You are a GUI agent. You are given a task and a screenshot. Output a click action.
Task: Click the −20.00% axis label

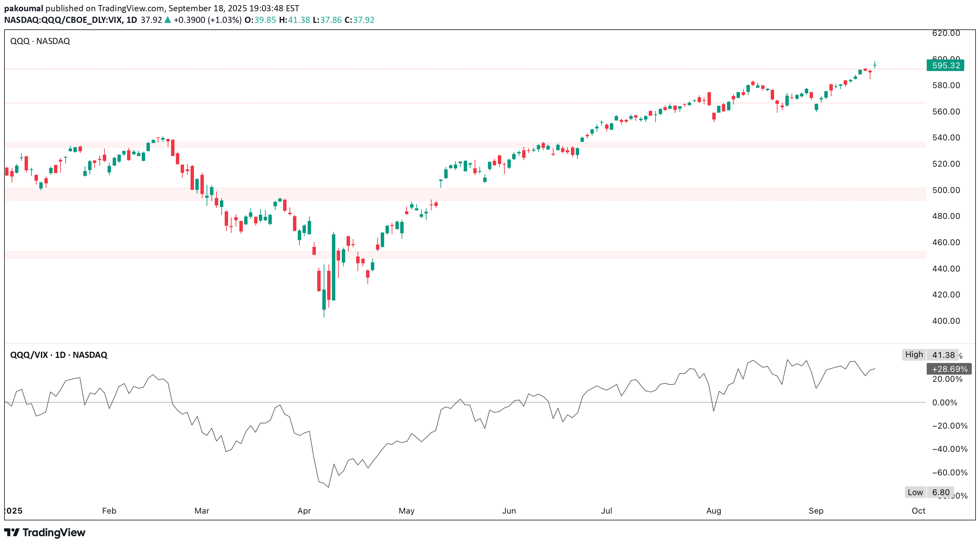point(950,425)
